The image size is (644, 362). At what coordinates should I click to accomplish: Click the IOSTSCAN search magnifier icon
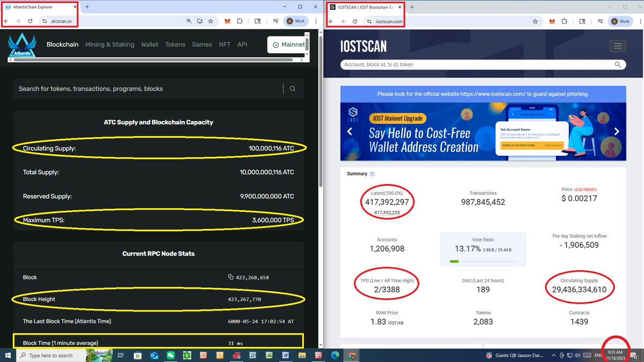(x=618, y=64)
